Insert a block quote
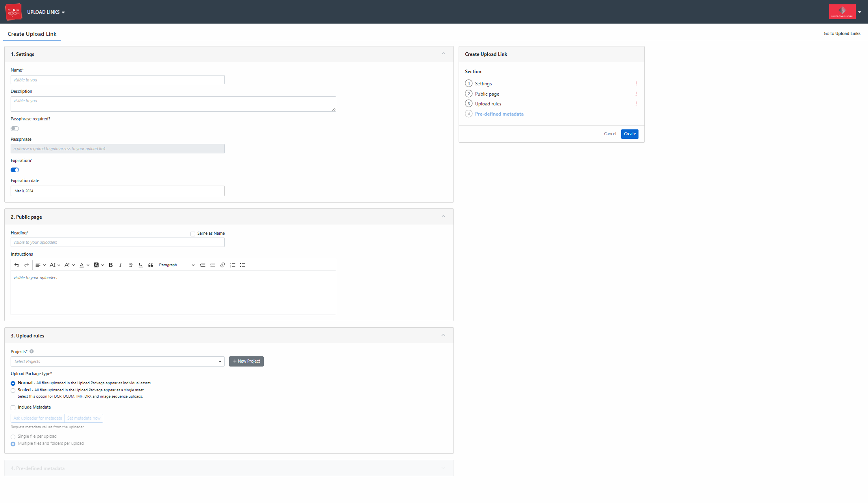Image resolution: width=868 pixels, height=503 pixels. pyautogui.click(x=150, y=265)
